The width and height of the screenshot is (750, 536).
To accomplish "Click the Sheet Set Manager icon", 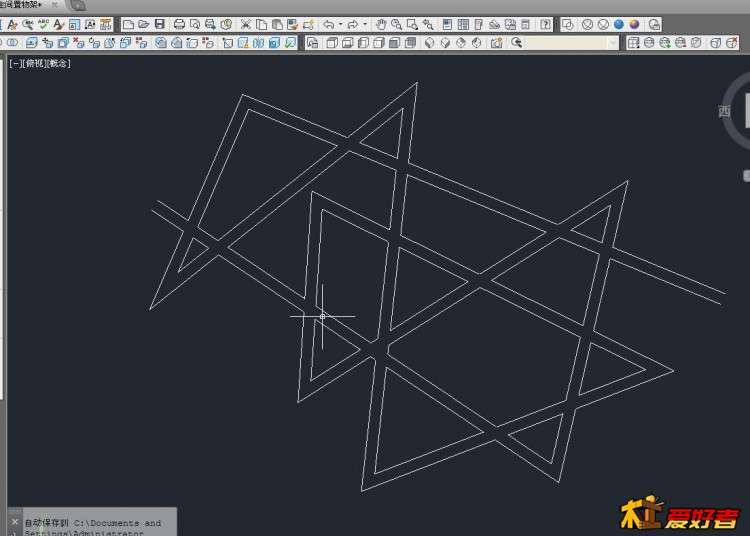I will (495, 24).
